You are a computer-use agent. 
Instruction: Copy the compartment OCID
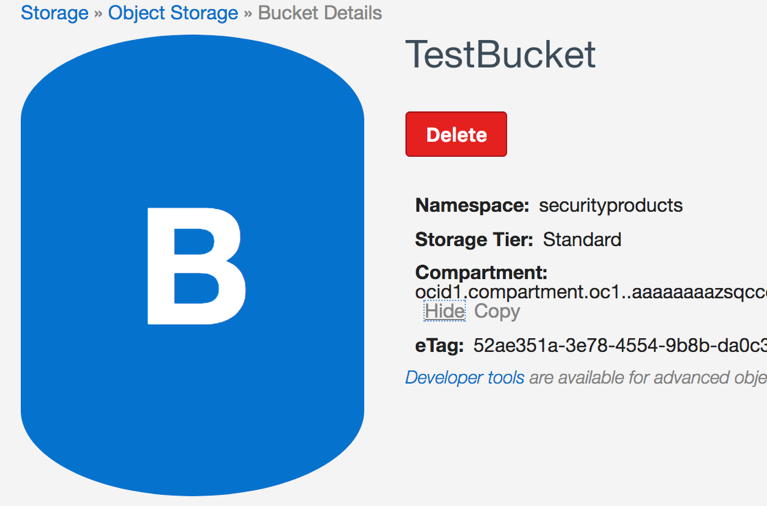497,311
